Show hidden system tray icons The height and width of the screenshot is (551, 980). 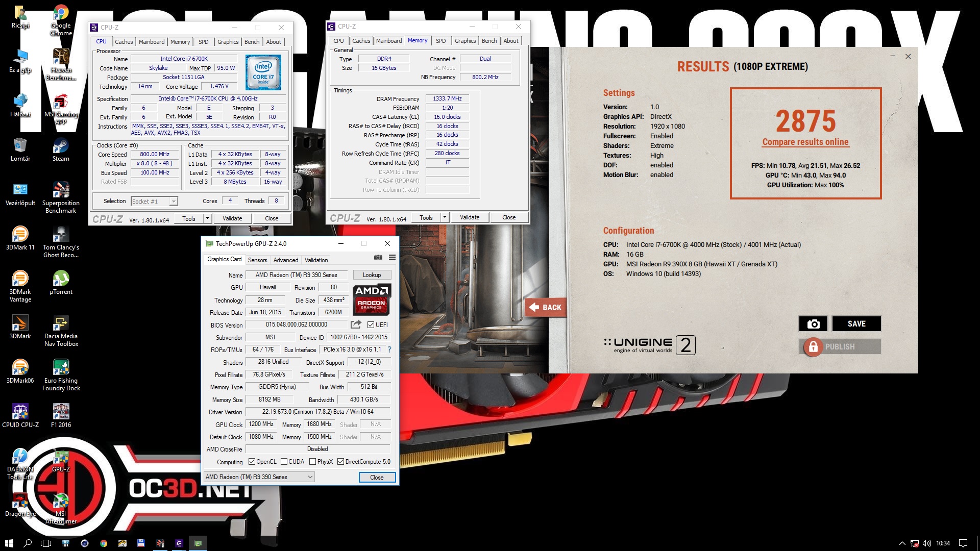point(902,543)
